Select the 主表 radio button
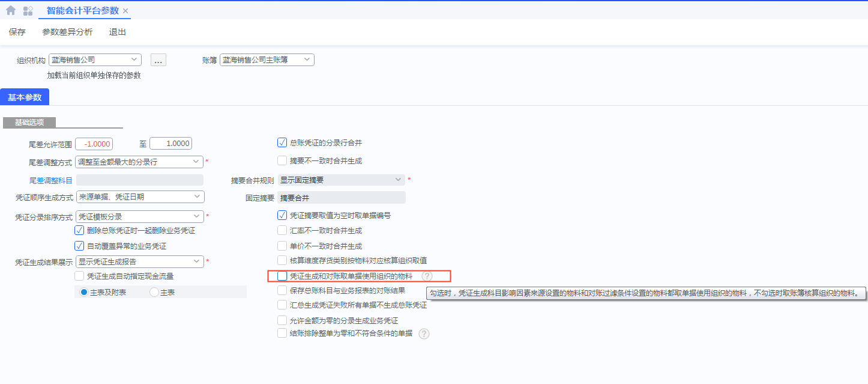 (x=154, y=292)
